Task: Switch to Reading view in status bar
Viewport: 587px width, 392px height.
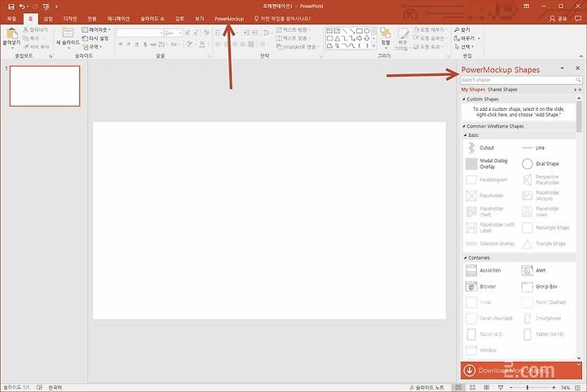Action: 486,387
